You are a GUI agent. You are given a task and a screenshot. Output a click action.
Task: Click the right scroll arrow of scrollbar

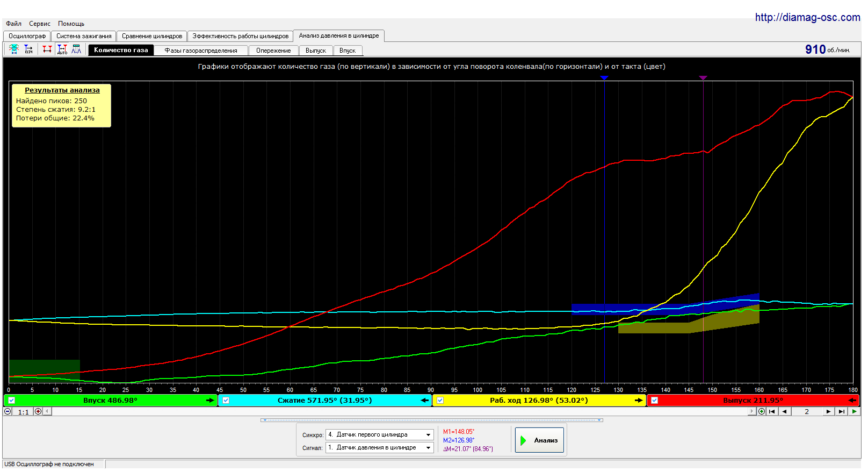[x=752, y=411]
